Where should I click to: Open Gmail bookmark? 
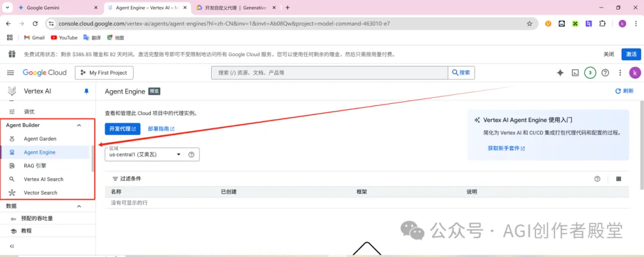point(34,38)
